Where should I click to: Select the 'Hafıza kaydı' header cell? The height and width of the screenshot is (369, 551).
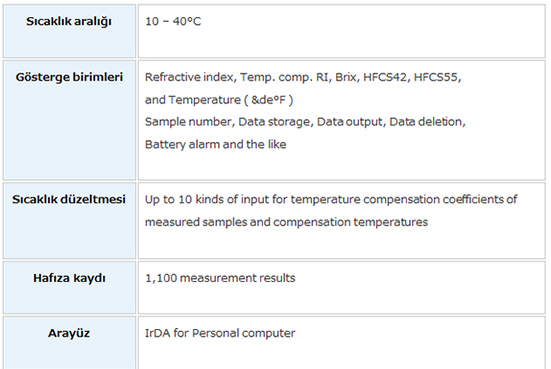tap(69, 287)
